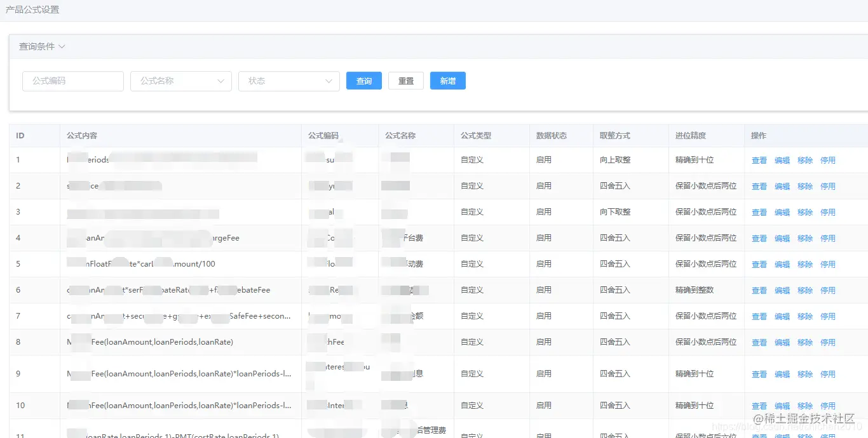Click the 新增 button
Image resolution: width=868 pixels, height=438 pixels.
click(448, 81)
